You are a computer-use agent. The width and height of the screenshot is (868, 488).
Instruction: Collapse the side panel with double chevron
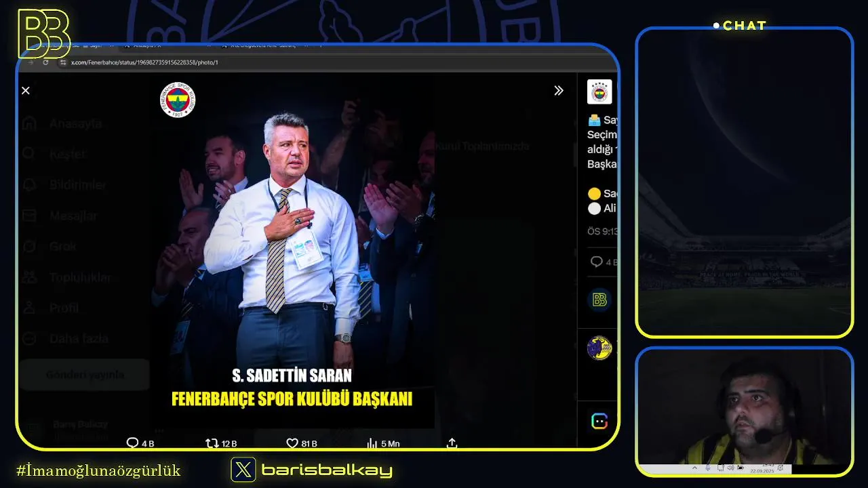click(559, 91)
